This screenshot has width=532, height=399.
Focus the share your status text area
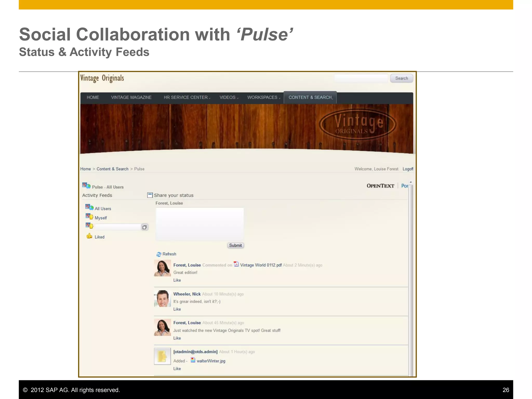[199, 224]
